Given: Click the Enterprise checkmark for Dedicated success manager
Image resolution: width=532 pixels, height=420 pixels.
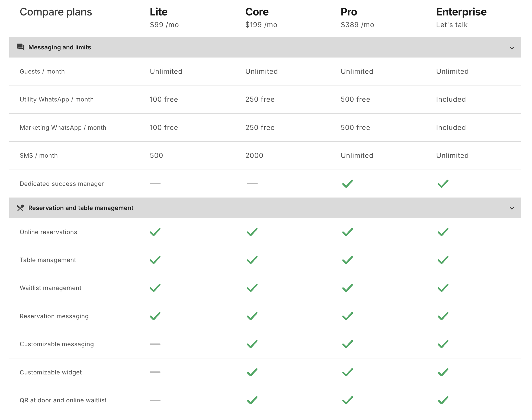Looking at the screenshot, I should click(443, 184).
